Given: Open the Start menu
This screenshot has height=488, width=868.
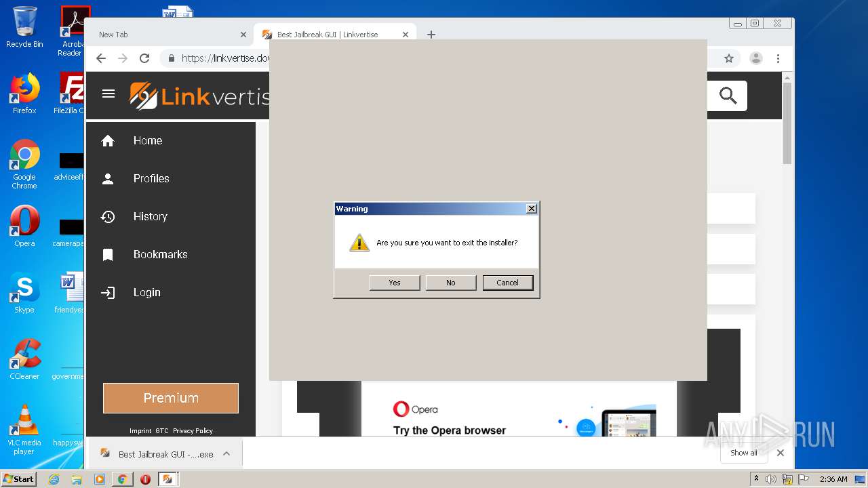Looking at the screenshot, I should (18, 479).
